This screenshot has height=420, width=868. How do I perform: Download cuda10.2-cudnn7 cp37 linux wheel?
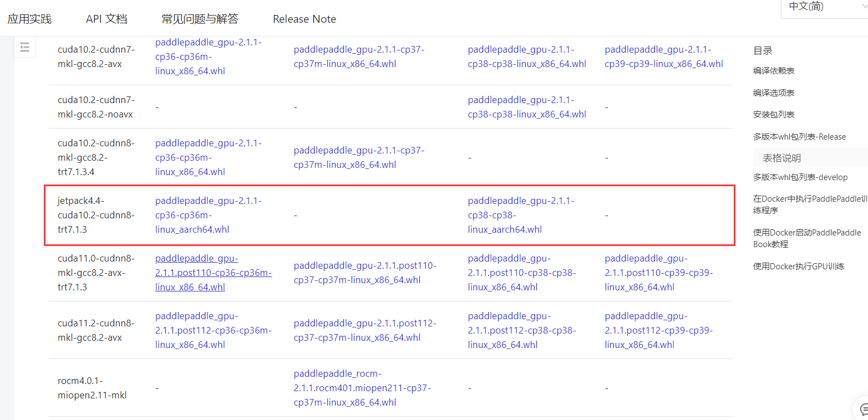coord(359,56)
